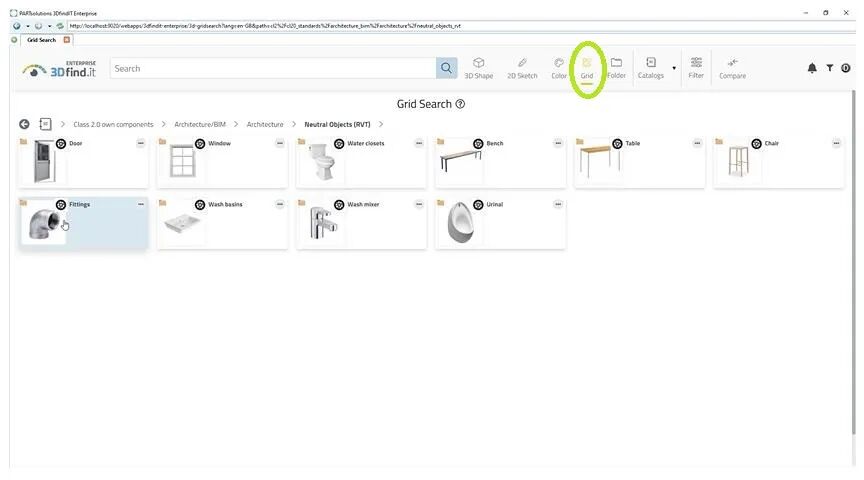Click the round icon beside Wash mixer label
Viewport: 864px width, 480px height.
click(339, 205)
